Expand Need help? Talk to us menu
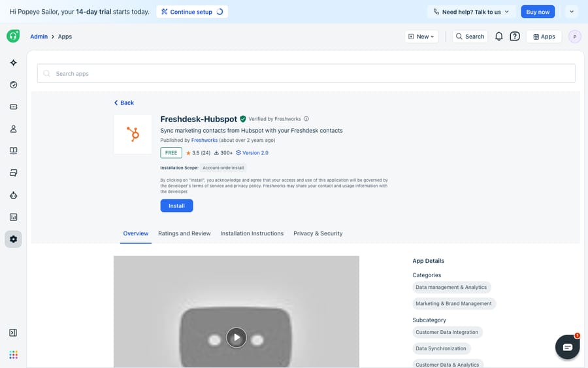 [x=471, y=12]
